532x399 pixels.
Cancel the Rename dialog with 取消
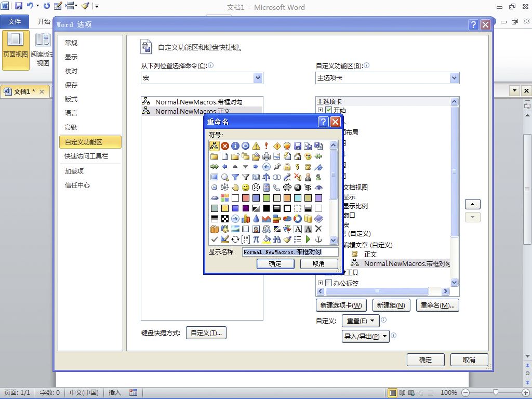coord(318,263)
